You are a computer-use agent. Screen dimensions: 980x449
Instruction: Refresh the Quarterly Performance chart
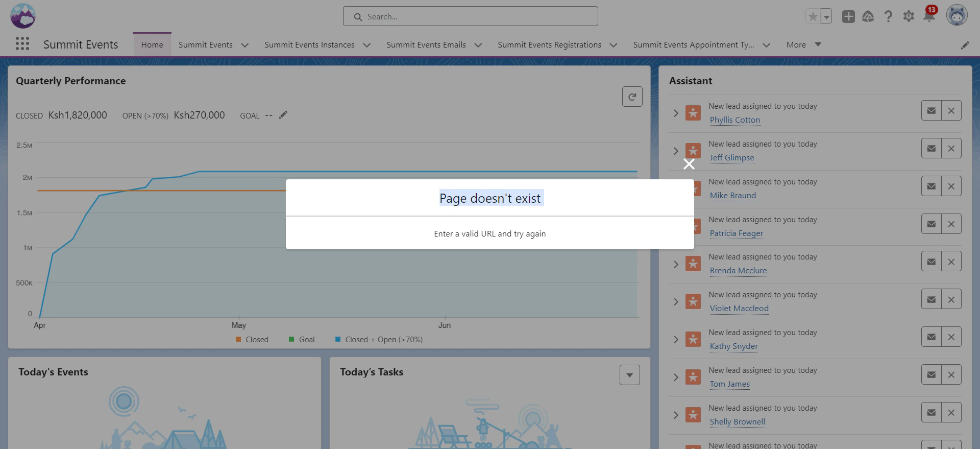632,97
